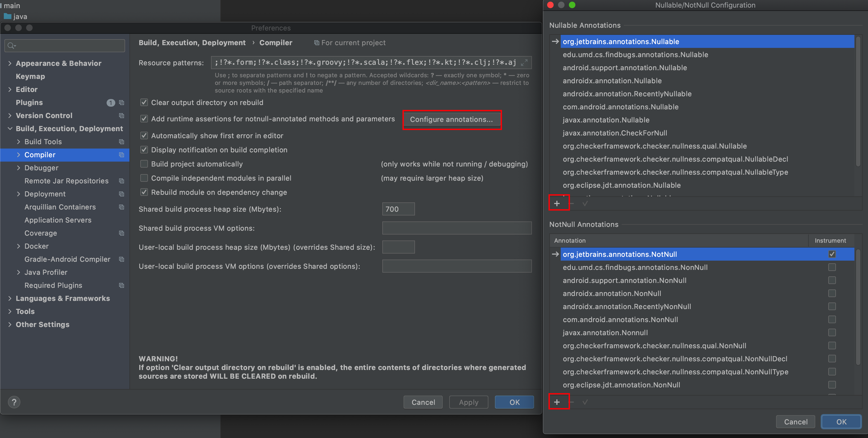The width and height of the screenshot is (868, 438).
Task: Check Instrument box for javax.annotation.Nonnull
Action: pos(832,332)
